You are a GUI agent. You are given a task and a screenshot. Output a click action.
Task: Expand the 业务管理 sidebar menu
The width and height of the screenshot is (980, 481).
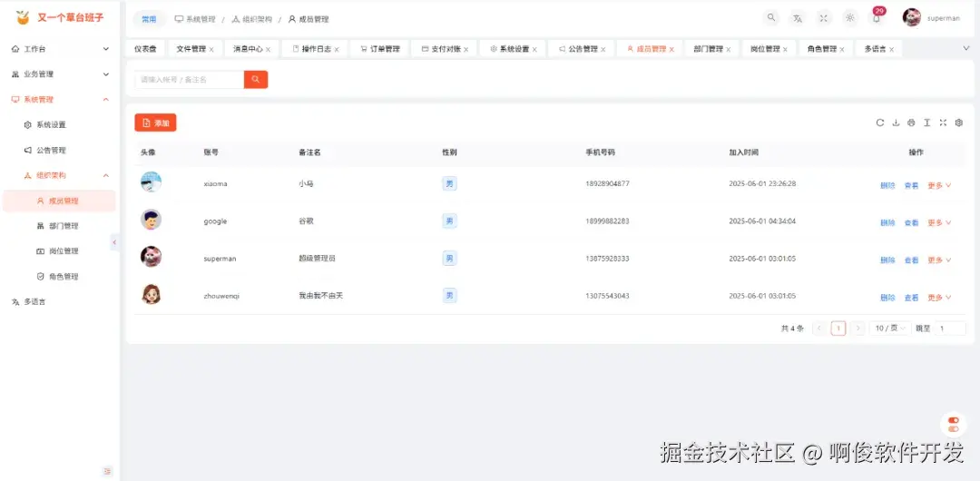(60, 74)
